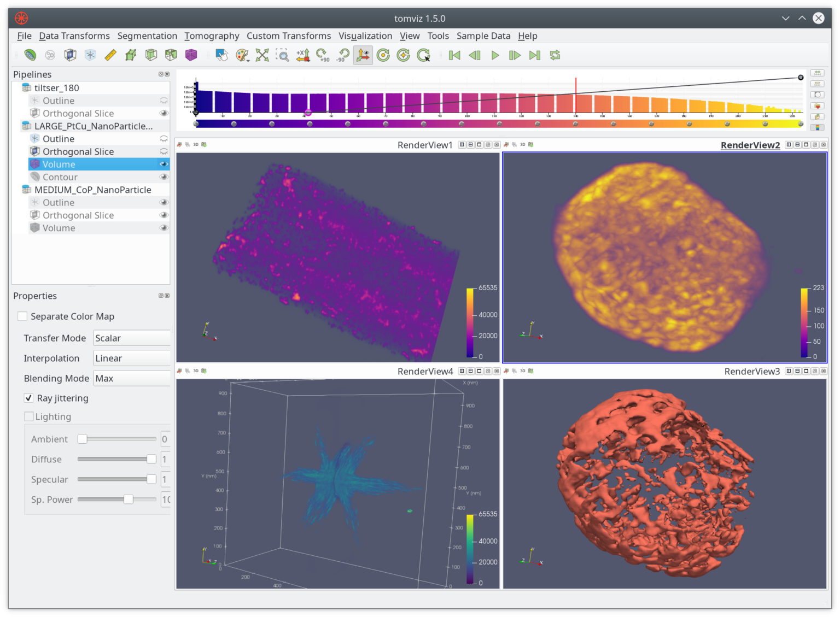This screenshot has height=617, width=840.
Task: Open the Tomography menu
Action: pyautogui.click(x=212, y=36)
